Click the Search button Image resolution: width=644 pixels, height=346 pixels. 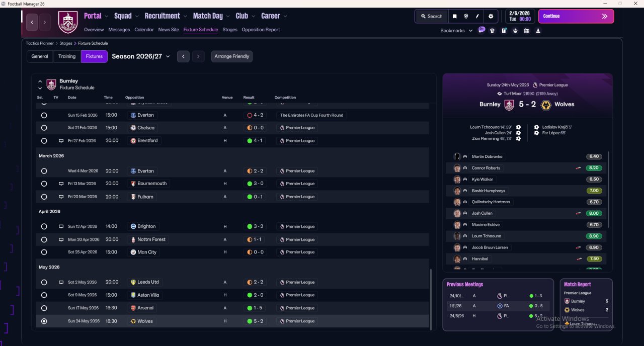(431, 16)
